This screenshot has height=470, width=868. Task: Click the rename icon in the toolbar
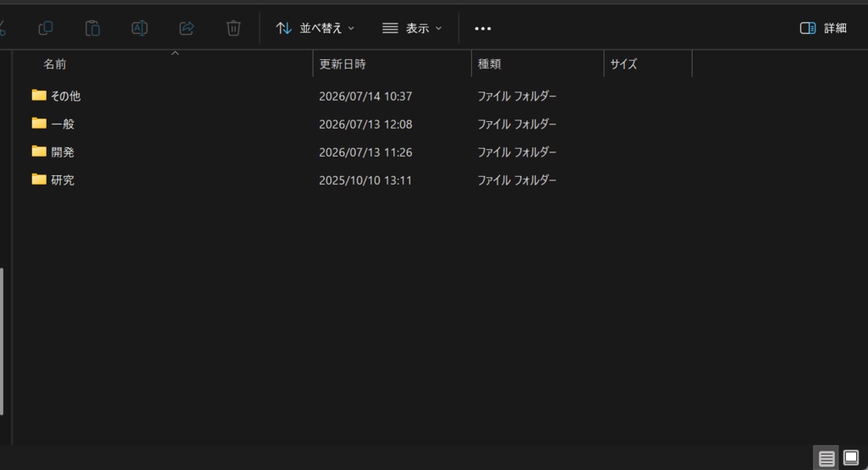click(140, 28)
